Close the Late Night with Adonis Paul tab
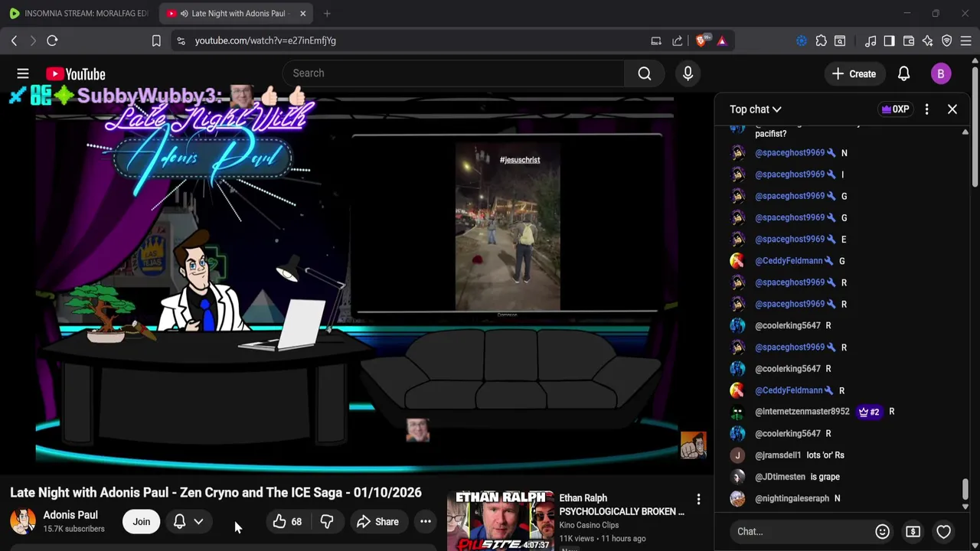The width and height of the screenshot is (980, 551). (302, 13)
